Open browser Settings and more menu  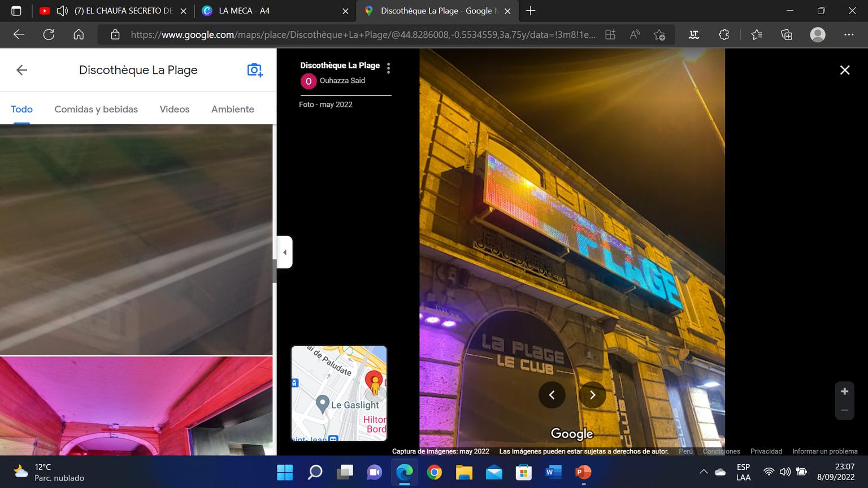click(x=849, y=34)
